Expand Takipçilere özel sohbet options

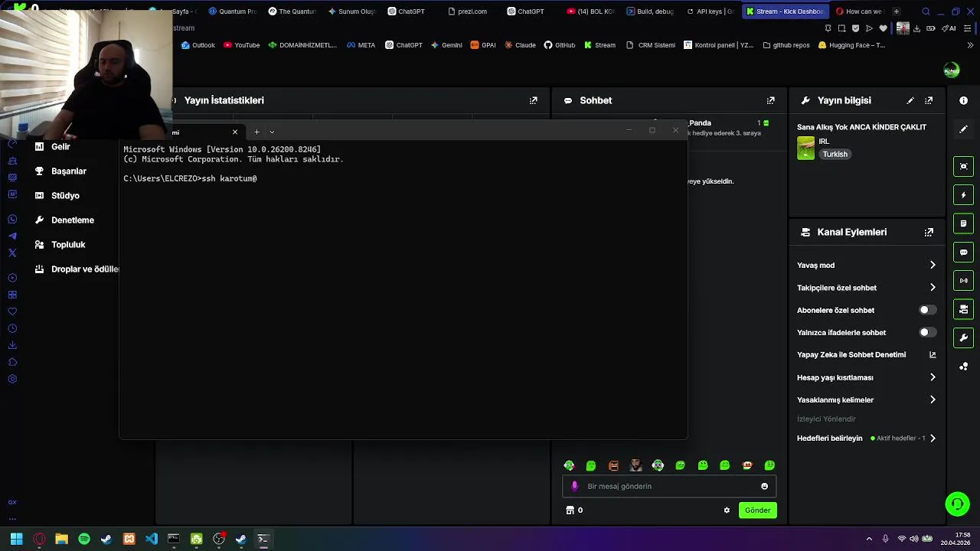(x=933, y=288)
